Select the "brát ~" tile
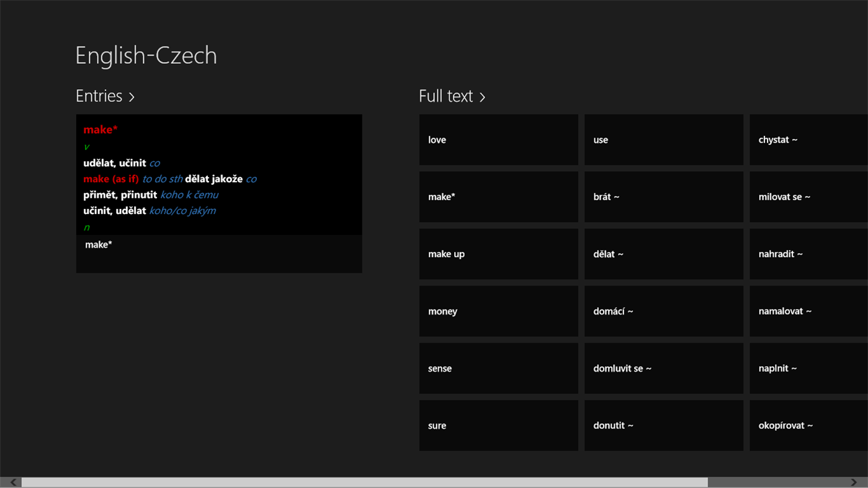Screen dimensions: 868x488 point(663,197)
